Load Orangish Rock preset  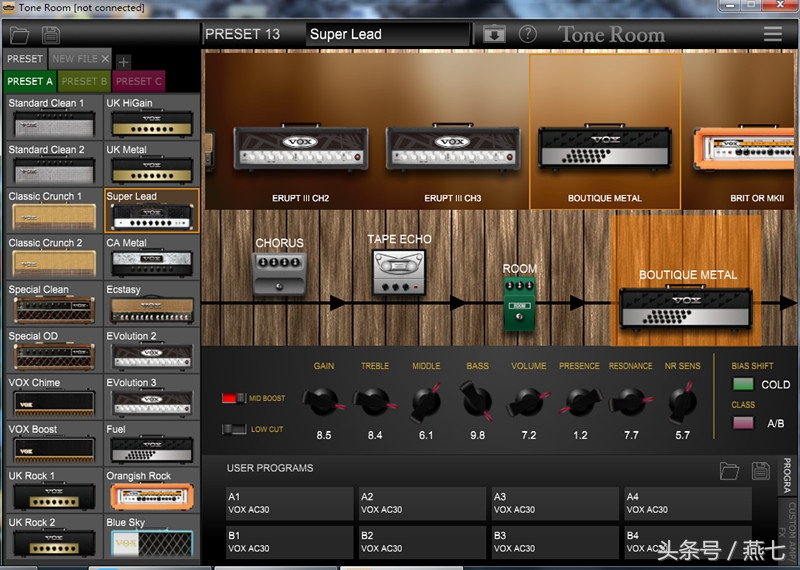[152, 490]
